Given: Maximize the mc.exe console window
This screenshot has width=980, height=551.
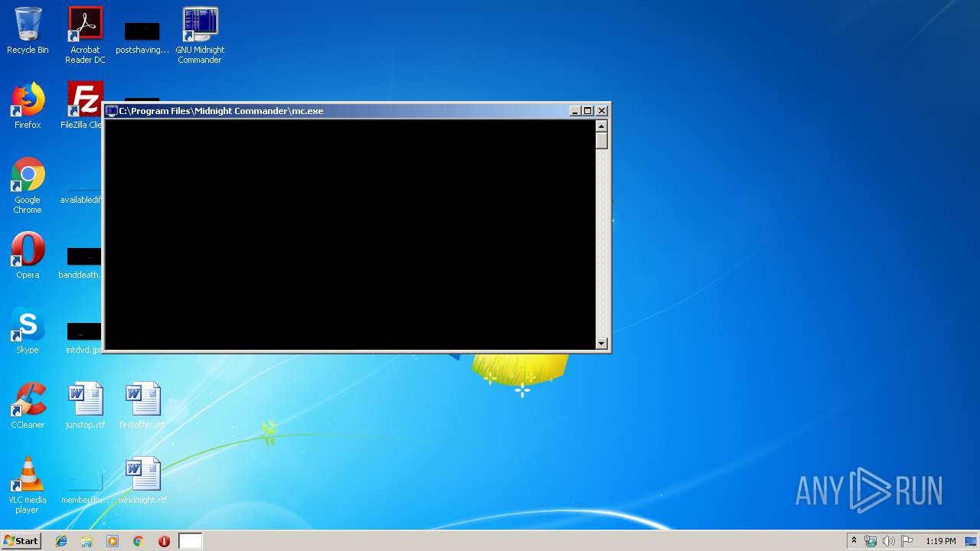Looking at the screenshot, I should pos(588,111).
